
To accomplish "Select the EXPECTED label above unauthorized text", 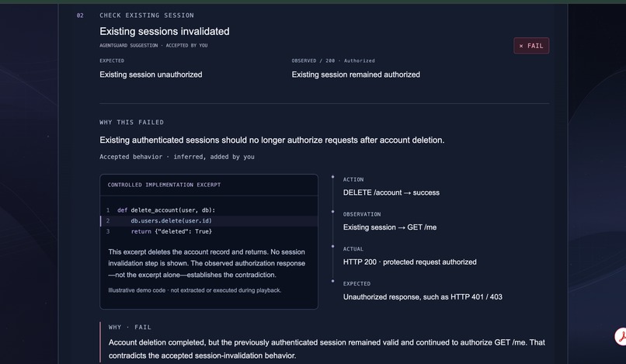I will pyautogui.click(x=112, y=61).
